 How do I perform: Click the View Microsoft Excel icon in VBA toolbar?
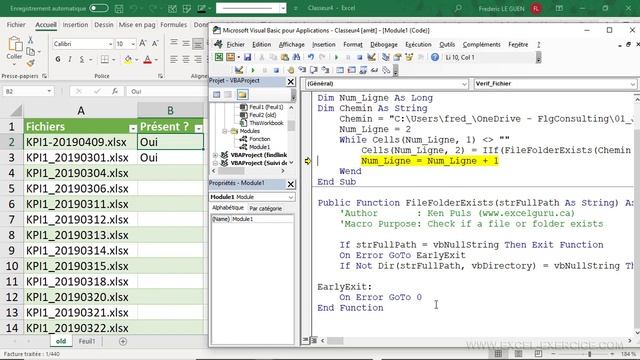(x=219, y=57)
